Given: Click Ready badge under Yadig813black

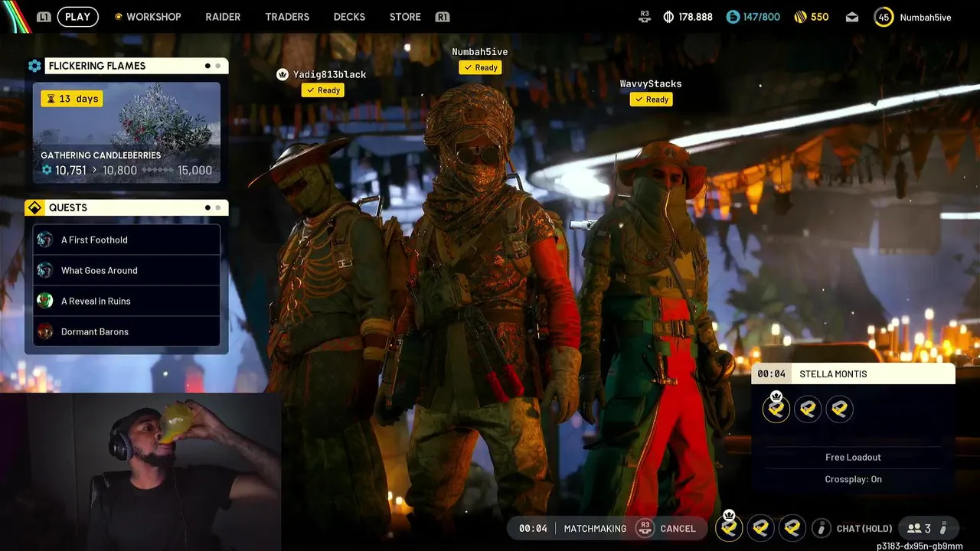Looking at the screenshot, I should 322,90.
